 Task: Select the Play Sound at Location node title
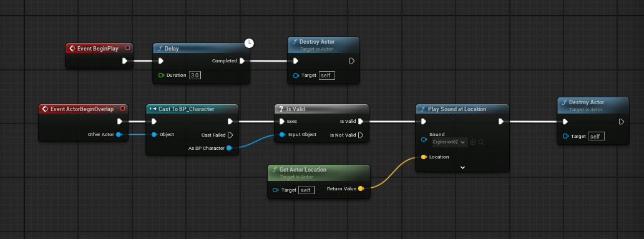pos(457,109)
